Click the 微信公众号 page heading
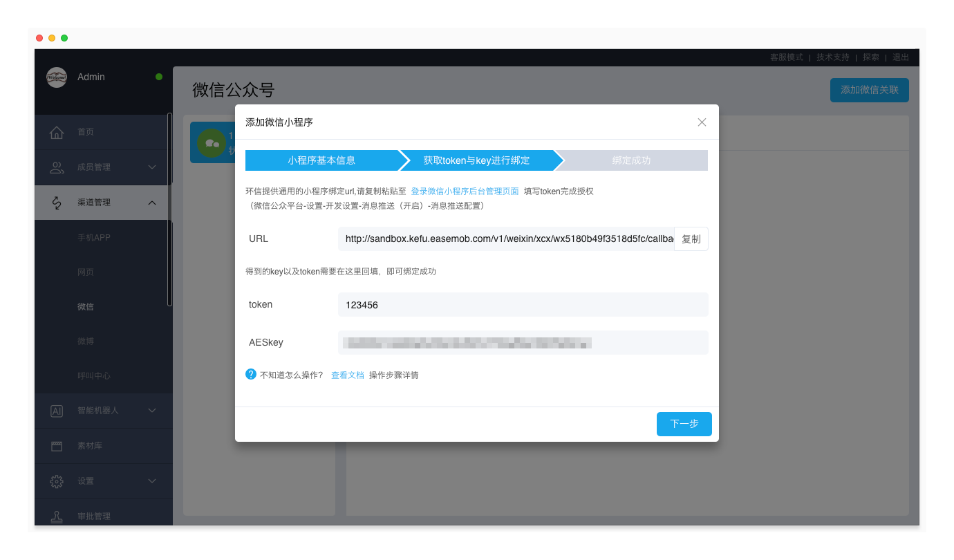Image resolution: width=954 pixels, height=560 pixels. click(x=234, y=90)
